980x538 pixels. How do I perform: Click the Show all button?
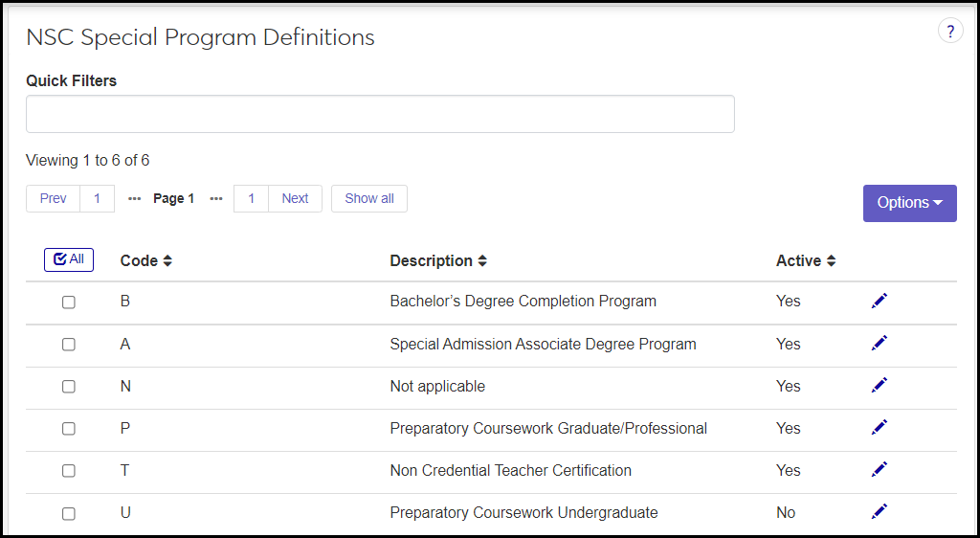pos(369,199)
